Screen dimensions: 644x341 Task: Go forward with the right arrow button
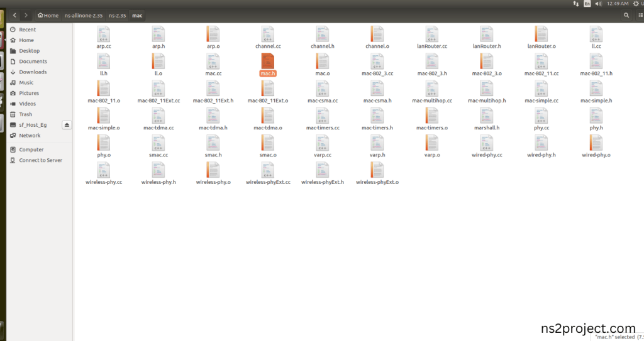[x=26, y=15]
